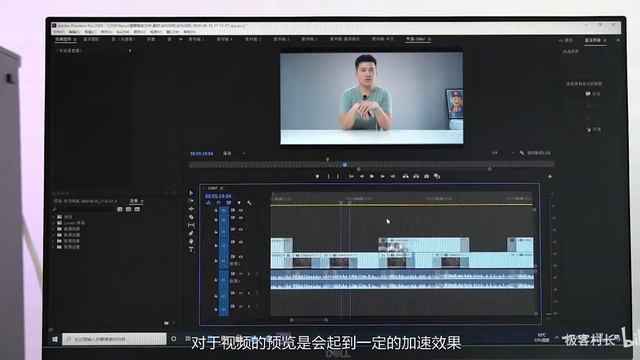
Task: Mute audio track A1
Action: coord(241,274)
